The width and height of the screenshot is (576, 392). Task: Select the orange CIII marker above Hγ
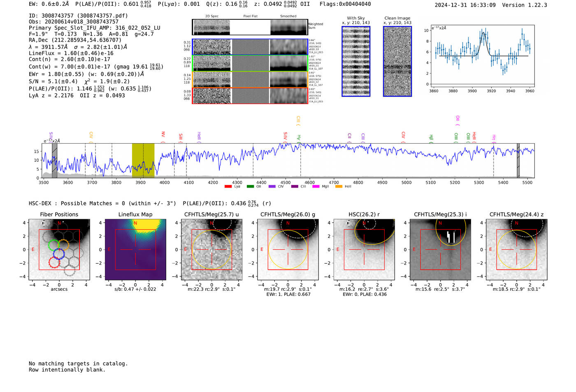point(298,121)
